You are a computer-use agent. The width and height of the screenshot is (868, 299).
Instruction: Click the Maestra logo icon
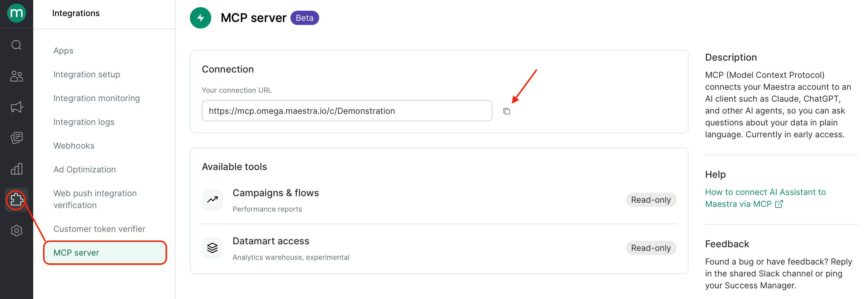tap(17, 13)
